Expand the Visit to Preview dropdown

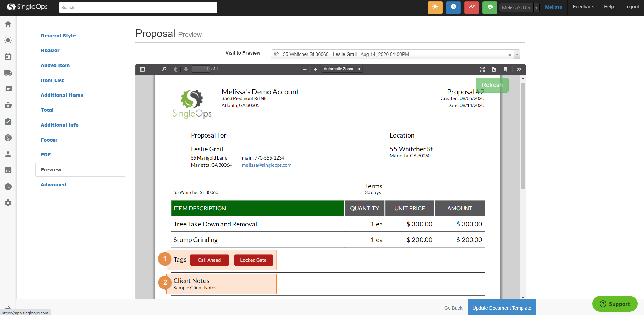click(x=517, y=55)
